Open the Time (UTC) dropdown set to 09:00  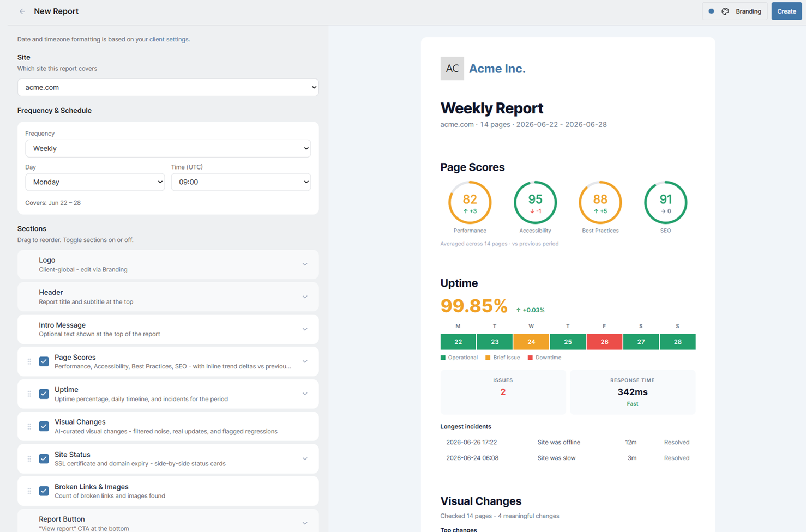(241, 182)
